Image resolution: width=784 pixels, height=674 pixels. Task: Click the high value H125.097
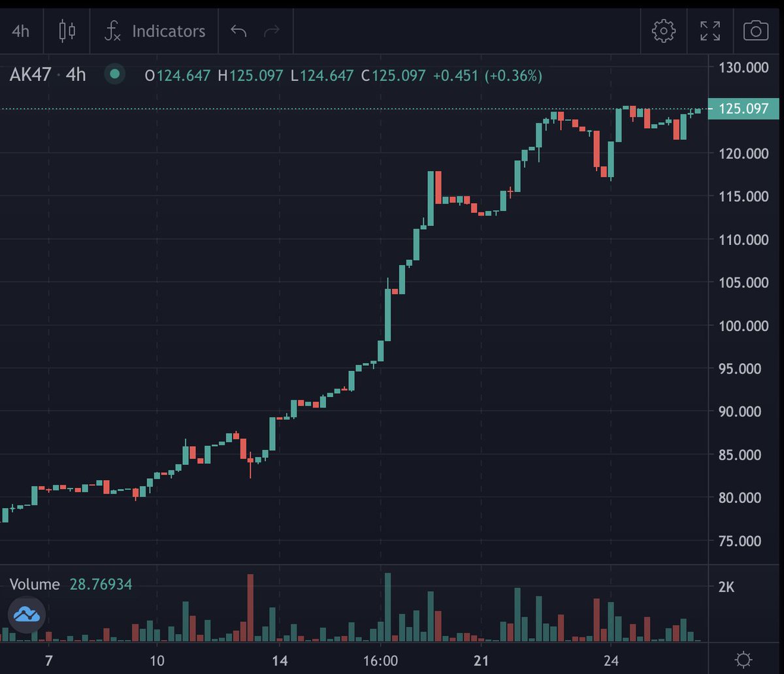click(250, 76)
